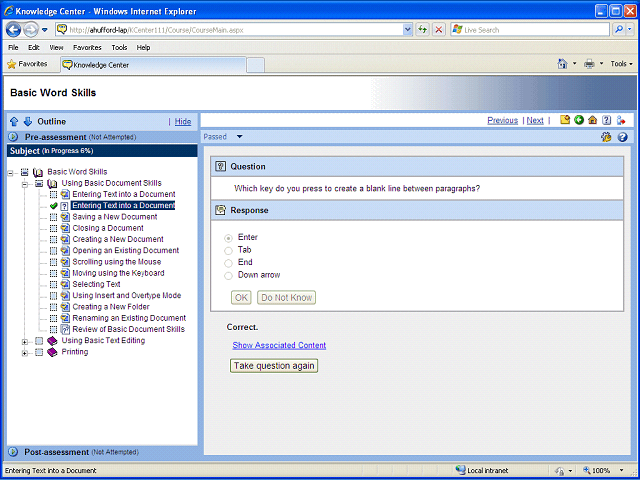This screenshot has width=640, height=480.
Task: Click the Do Not Know button
Action: (x=287, y=298)
